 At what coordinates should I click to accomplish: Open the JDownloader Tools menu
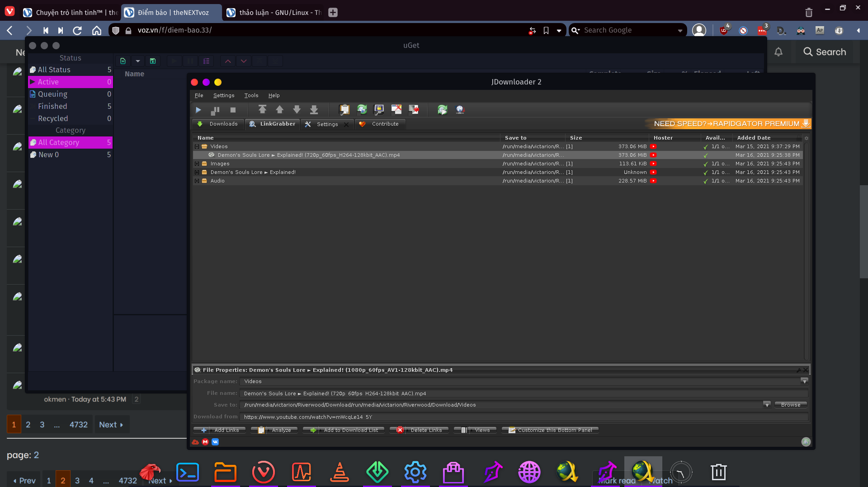click(x=251, y=95)
